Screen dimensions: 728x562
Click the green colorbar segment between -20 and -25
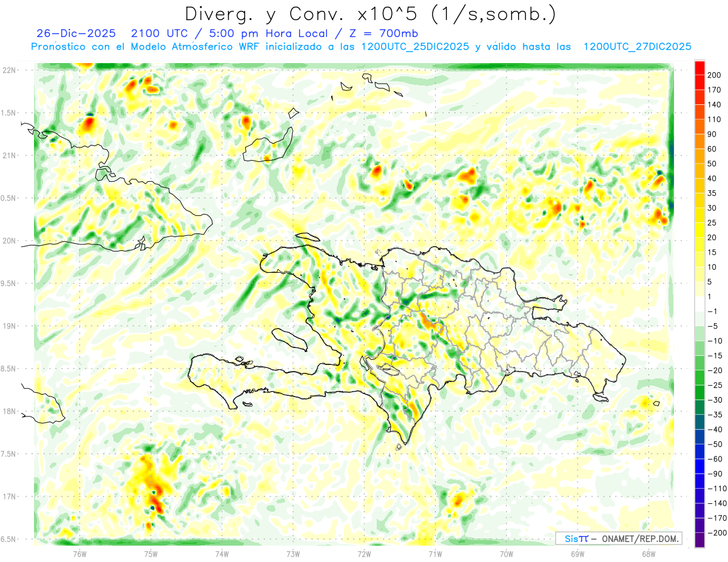(700, 378)
